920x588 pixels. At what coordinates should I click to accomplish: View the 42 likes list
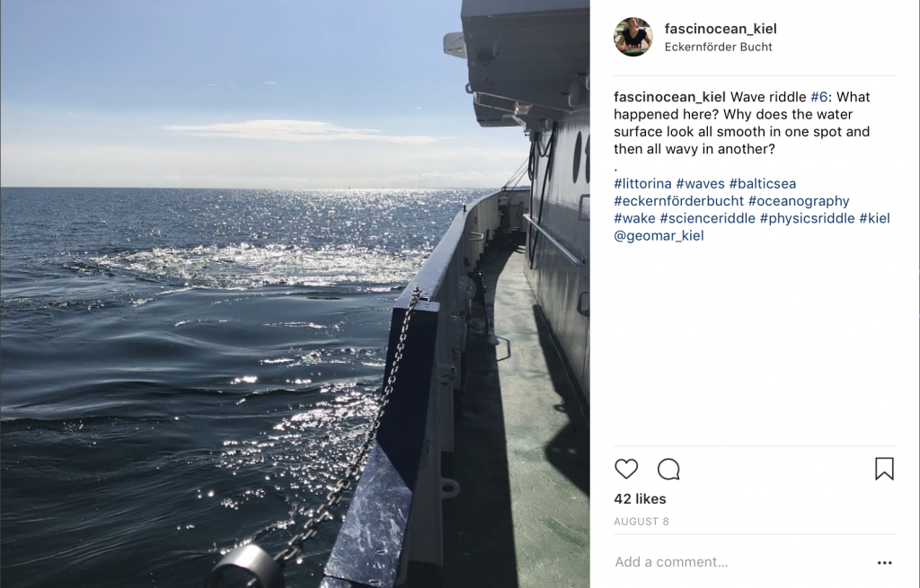pos(640,499)
